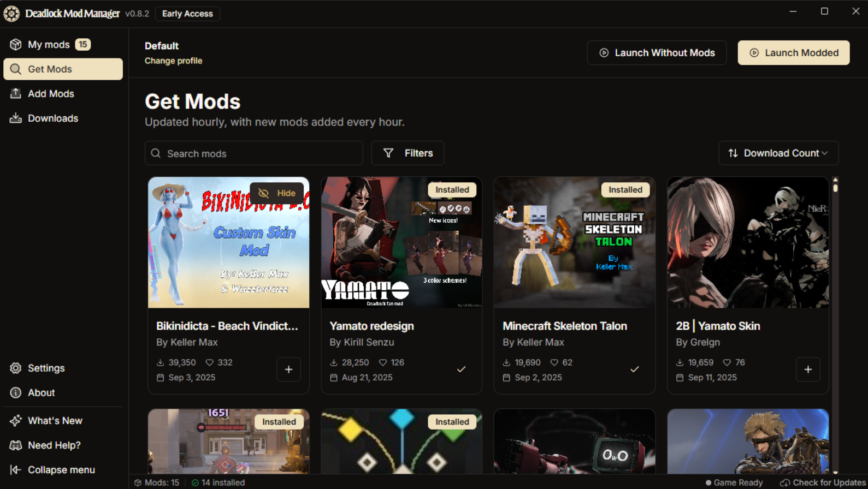Focus the Search mods field
Screen dimensions: 868x489
click(x=253, y=153)
